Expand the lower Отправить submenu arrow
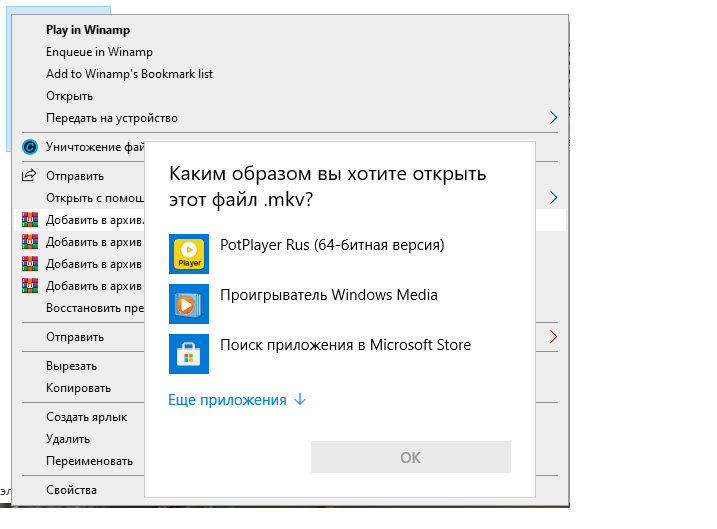The image size is (717, 529). coord(553,337)
